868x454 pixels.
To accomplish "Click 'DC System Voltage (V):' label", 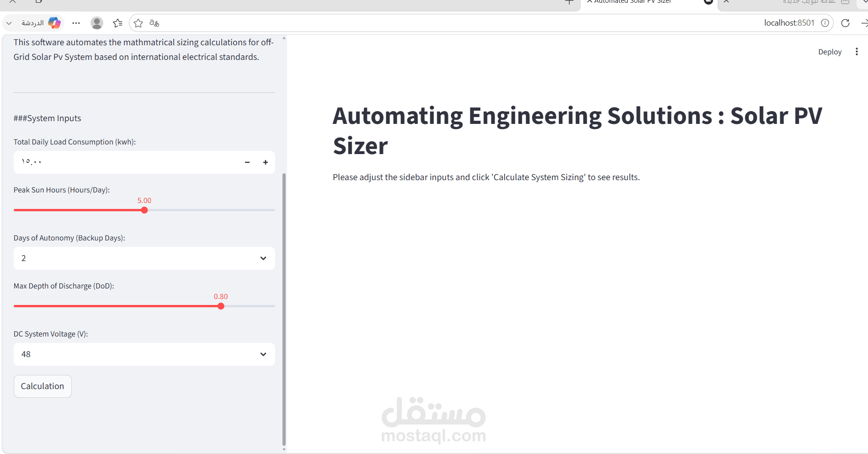I will (x=51, y=334).
